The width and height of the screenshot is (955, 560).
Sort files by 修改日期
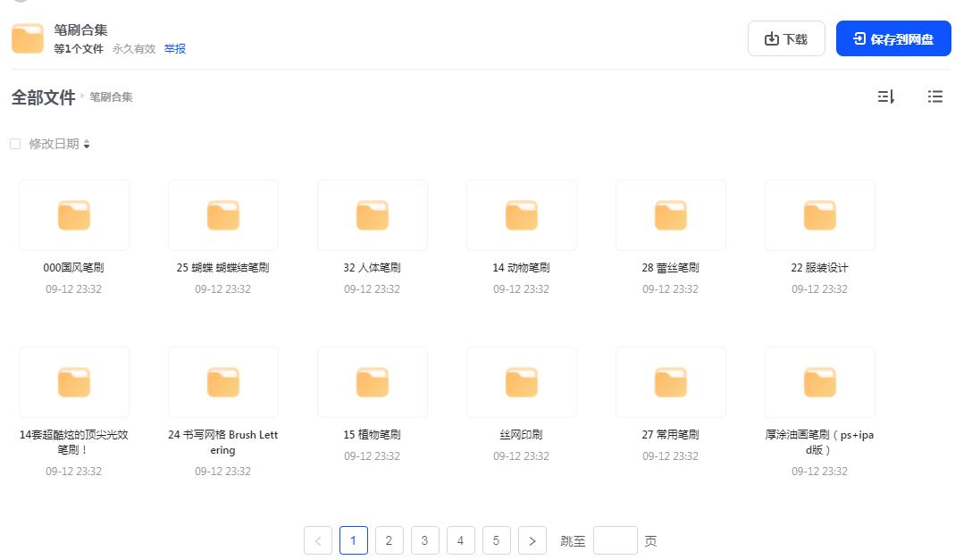tap(59, 144)
